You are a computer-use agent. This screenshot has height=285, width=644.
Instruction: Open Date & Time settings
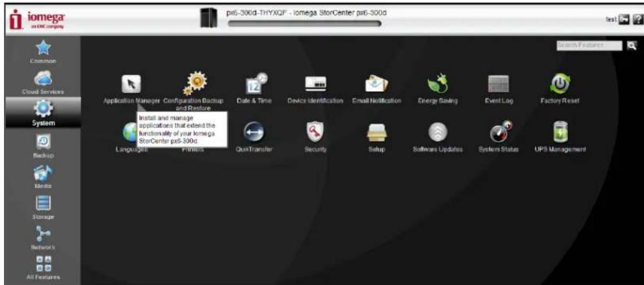[257, 82]
